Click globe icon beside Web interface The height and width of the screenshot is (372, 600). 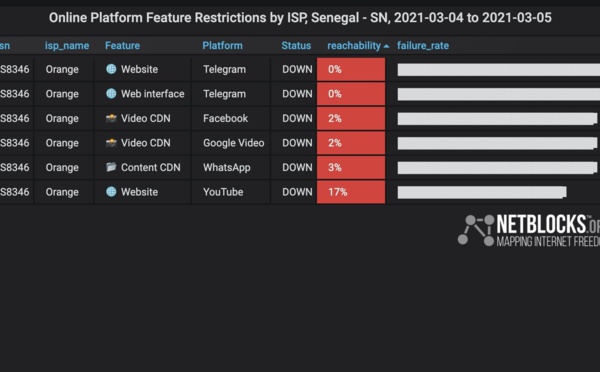pos(111,93)
